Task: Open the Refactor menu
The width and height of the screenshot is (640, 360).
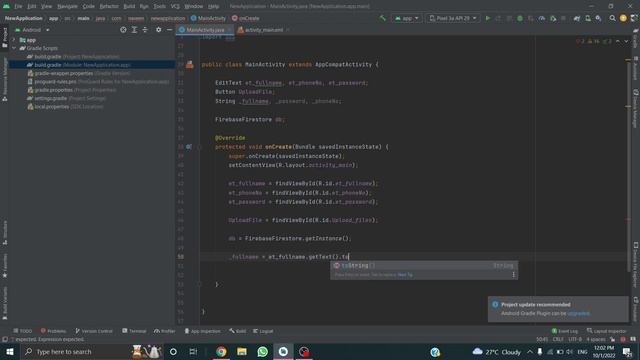Action: [109, 7]
